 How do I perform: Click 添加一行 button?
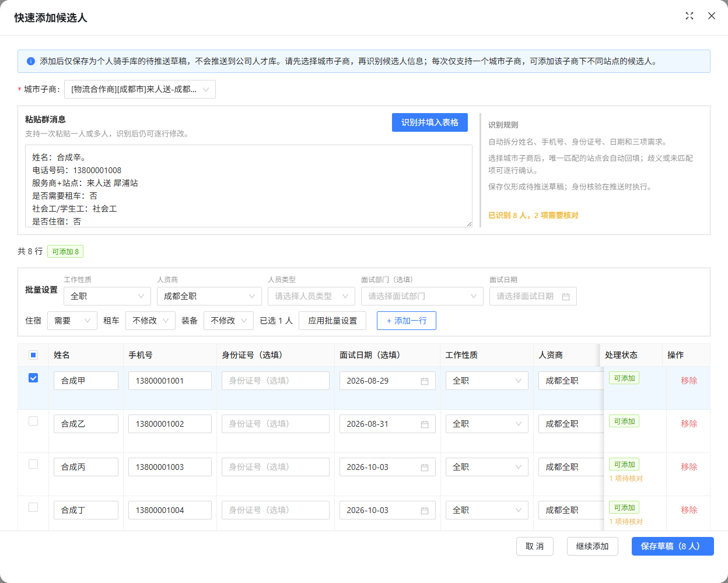(407, 321)
